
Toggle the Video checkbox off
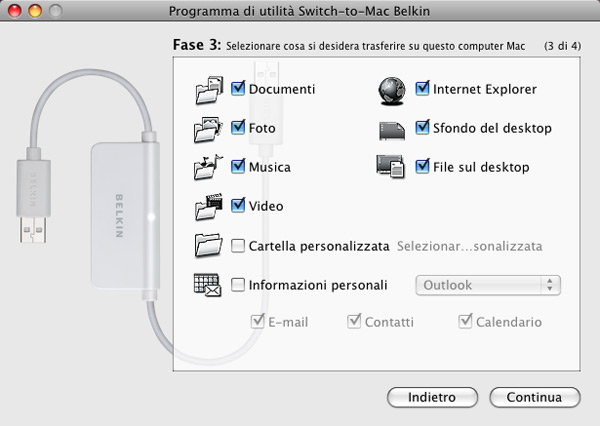238,206
